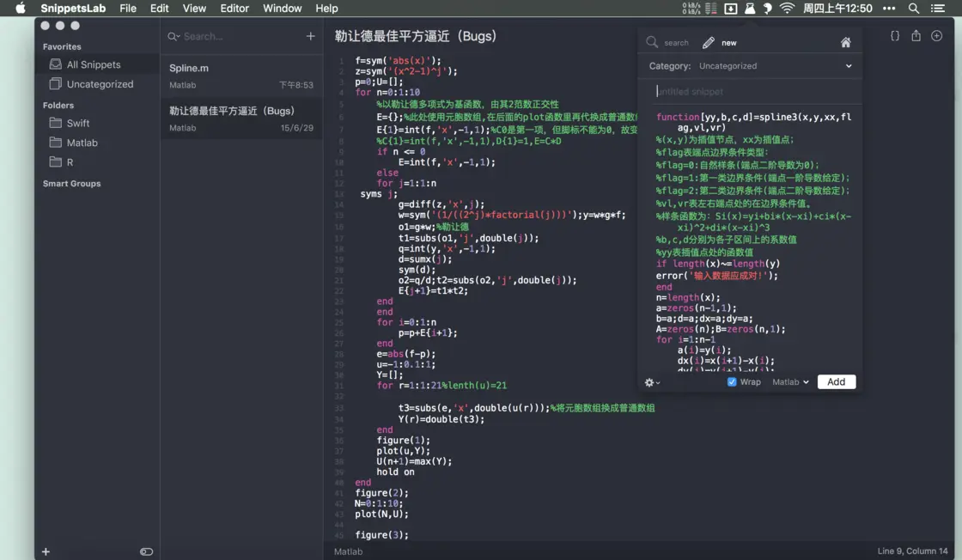Viewport: 962px width, 560px height.
Task: Click the network speed monitor icon
Action: [x=691, y=8]
